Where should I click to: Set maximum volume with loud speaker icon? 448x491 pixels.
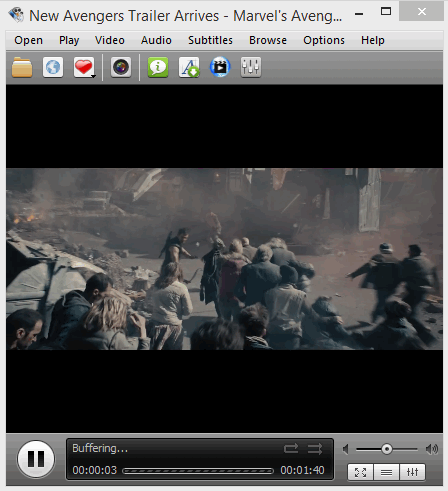coord(432,449)
